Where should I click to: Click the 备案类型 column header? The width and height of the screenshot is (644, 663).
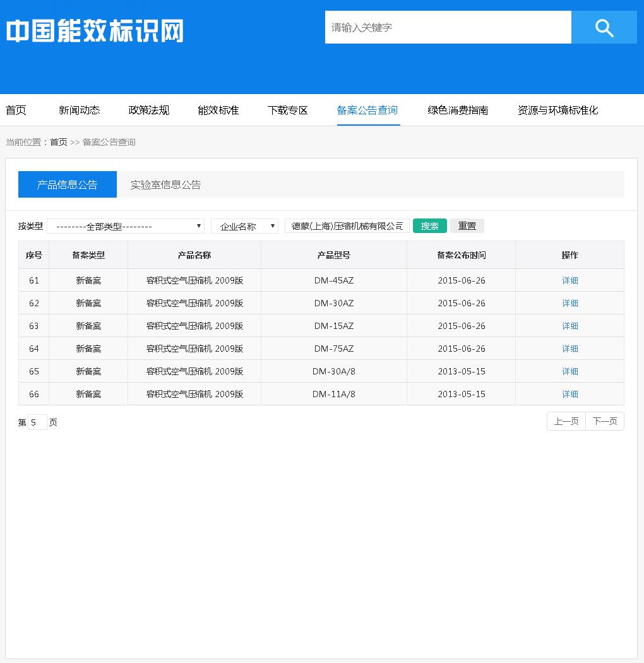tap(88, 255)
